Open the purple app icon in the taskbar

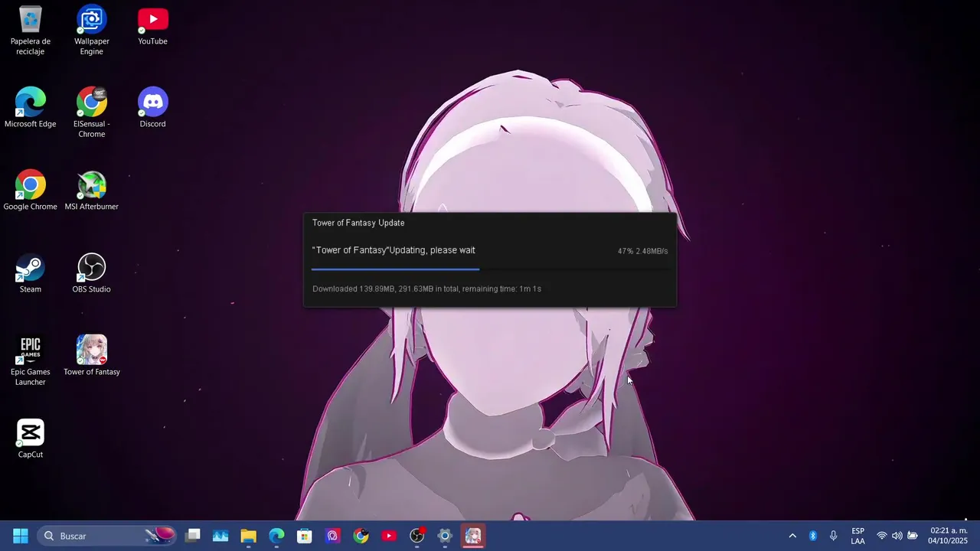click(x=333, y=536)
